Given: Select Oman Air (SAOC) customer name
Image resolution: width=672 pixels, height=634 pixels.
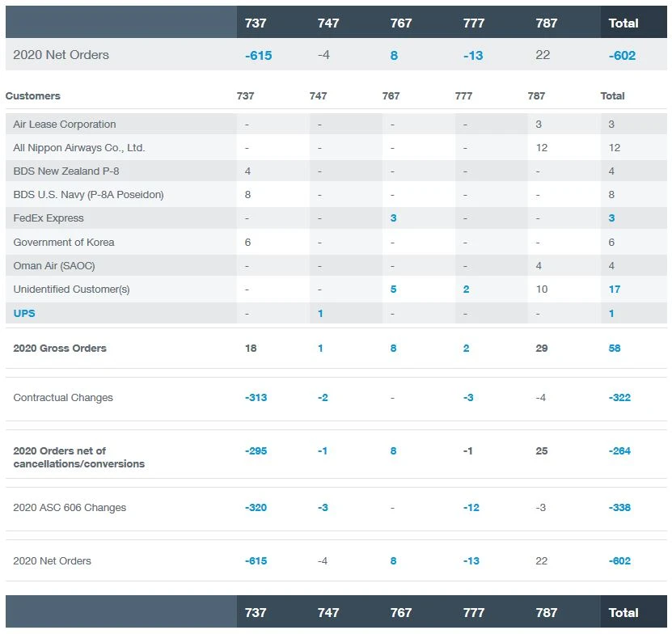Looking at the screenshot, I should 54,265.
